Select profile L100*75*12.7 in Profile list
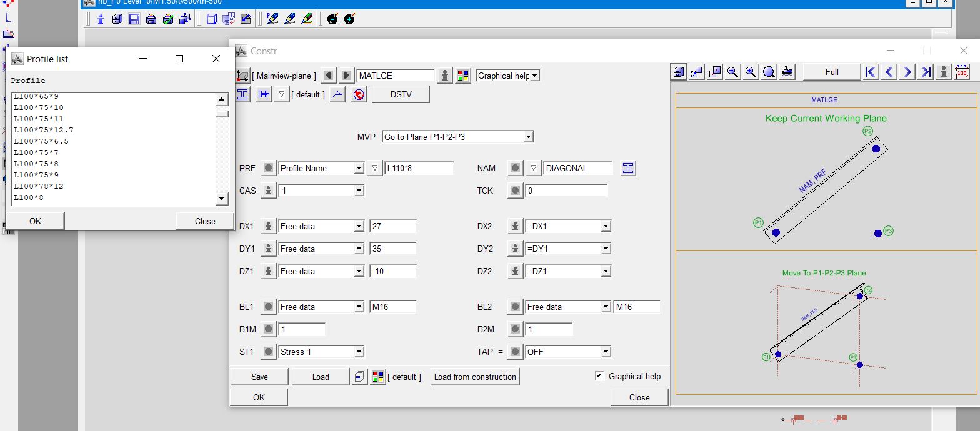The width and height of the screenshot is (980, 431). tap(44, 130)
